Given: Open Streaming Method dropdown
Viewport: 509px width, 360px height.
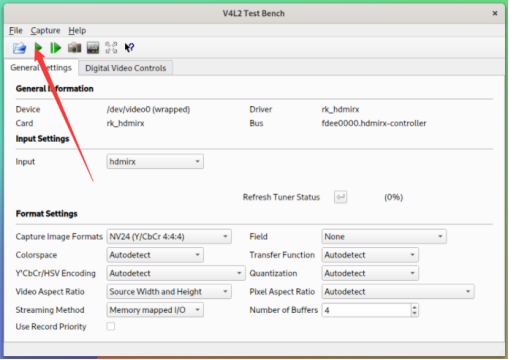Looking at the screenshot, I should coord(155,310).
